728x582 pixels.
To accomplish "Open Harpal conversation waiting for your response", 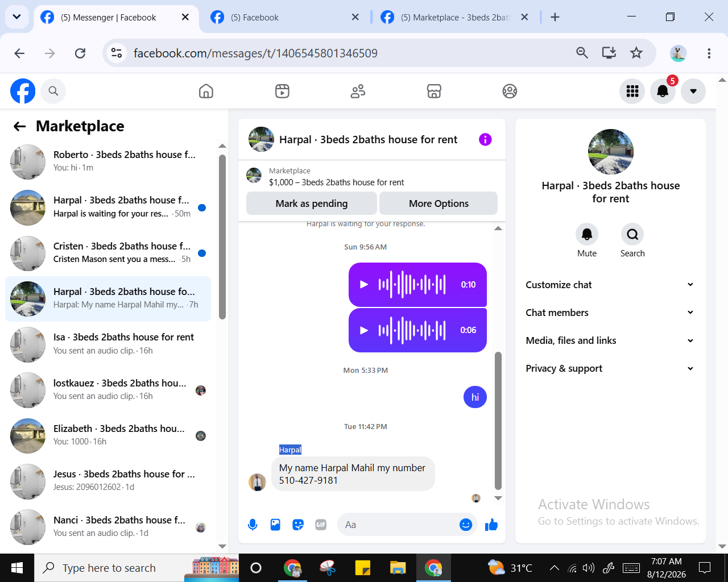I will tap(108, 207).
